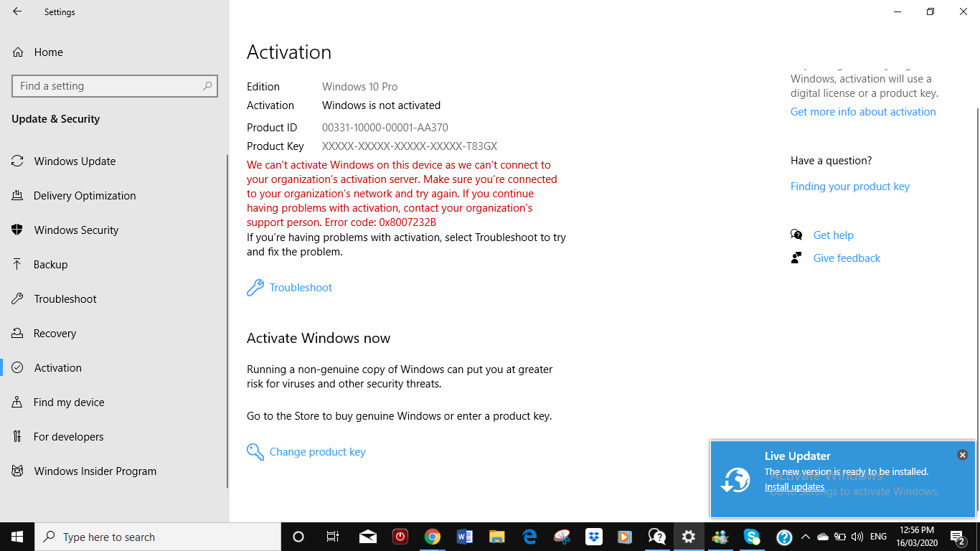Click the Product ID value 00331-10000-00001-AA370
This screenshot has width=980, height=551.
point(385,128)
